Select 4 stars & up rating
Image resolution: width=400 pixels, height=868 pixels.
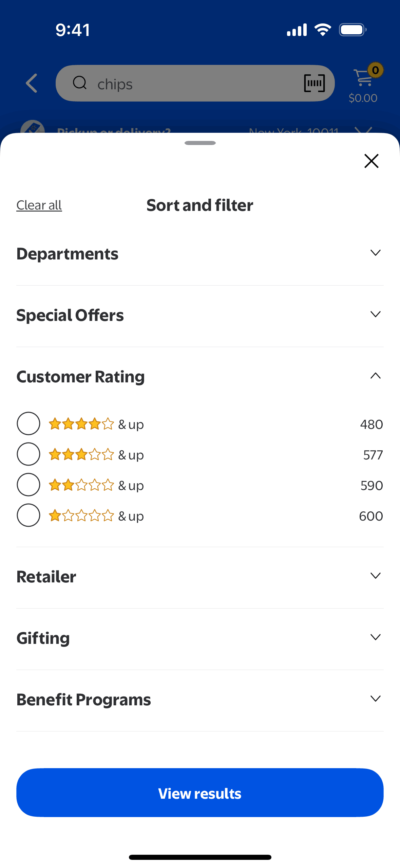28,424
